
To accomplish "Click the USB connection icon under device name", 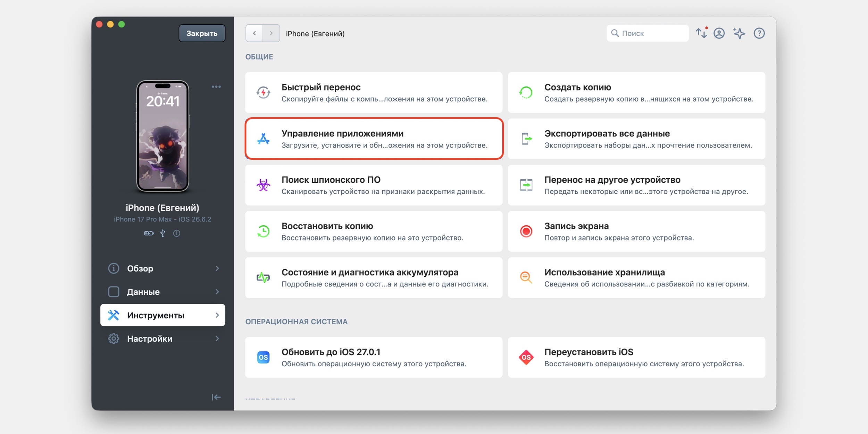I will [163, 233].
